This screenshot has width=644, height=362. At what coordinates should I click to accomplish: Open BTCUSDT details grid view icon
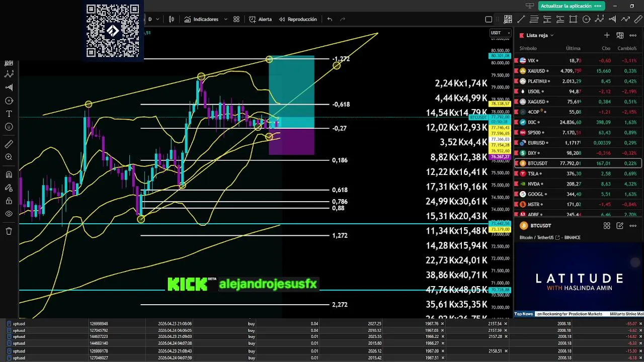click(607, 226)
